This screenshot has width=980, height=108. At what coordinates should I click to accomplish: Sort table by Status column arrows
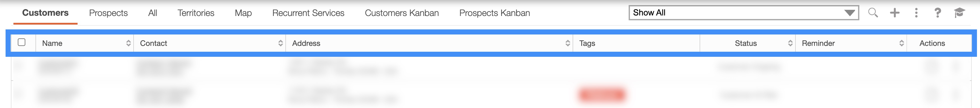[x=790, y=43]
